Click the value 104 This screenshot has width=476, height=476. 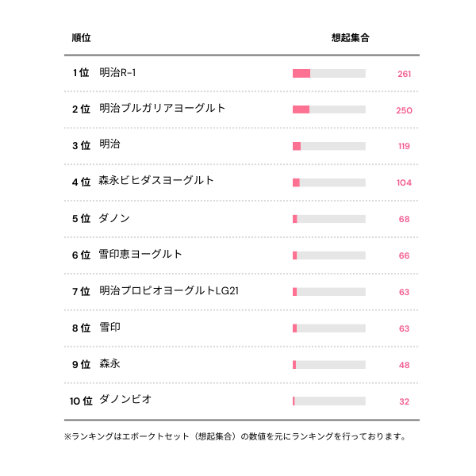pyautogui.click(x=404, y=182)
